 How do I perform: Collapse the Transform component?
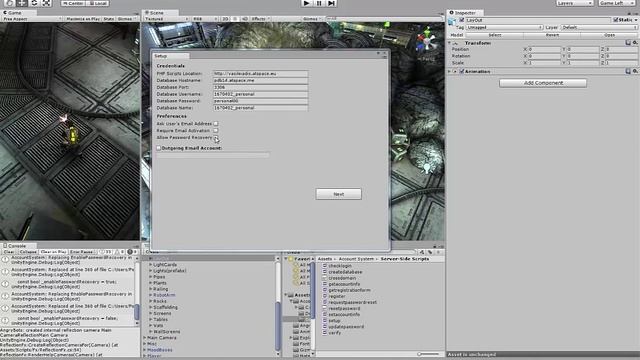(450, 43)
